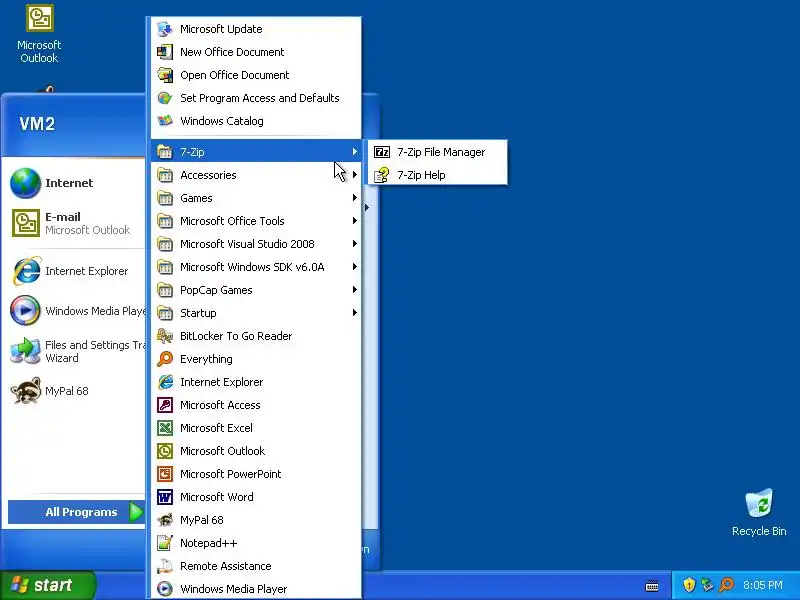Click the New Office Document icon
800x600 pixels.
click(165, 52)
